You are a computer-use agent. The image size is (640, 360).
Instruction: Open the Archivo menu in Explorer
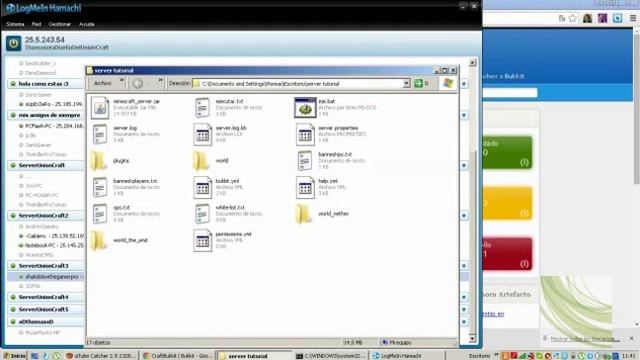pyautogui.click(x=102, y=83)
